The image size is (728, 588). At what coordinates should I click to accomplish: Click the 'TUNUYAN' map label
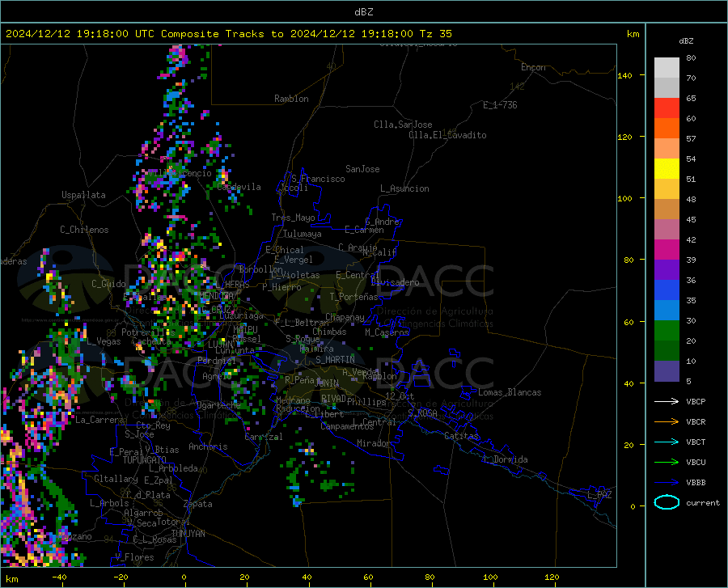pos(188,534)
